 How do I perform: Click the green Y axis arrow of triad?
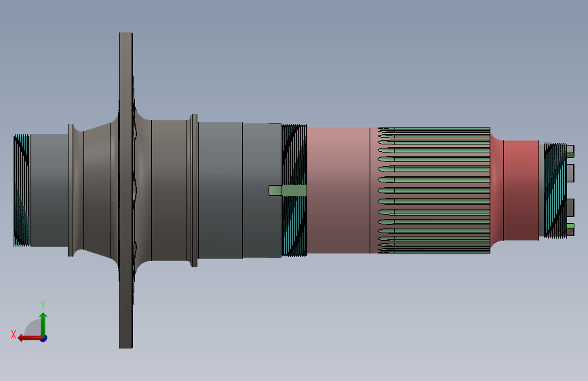43,323
